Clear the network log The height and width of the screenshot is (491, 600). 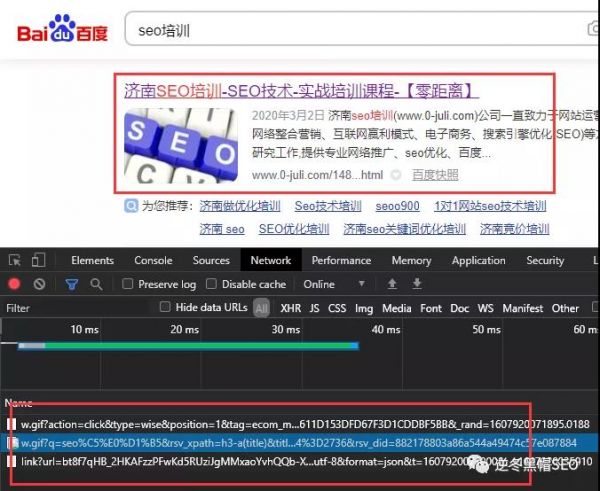(39, 284)
